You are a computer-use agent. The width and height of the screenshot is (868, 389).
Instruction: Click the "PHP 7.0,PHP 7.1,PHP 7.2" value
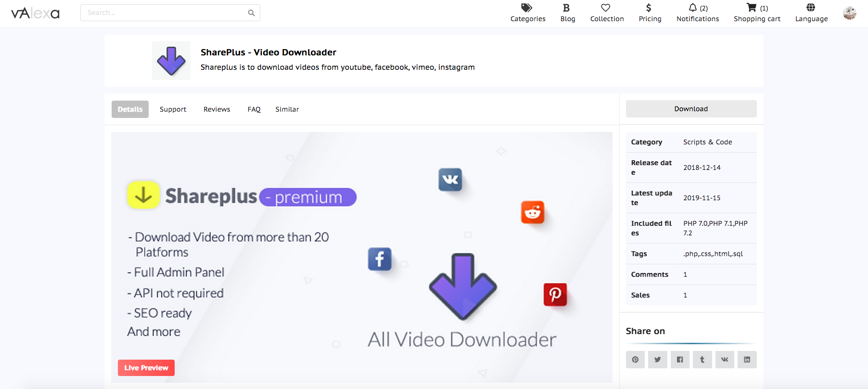click(715, 228)
